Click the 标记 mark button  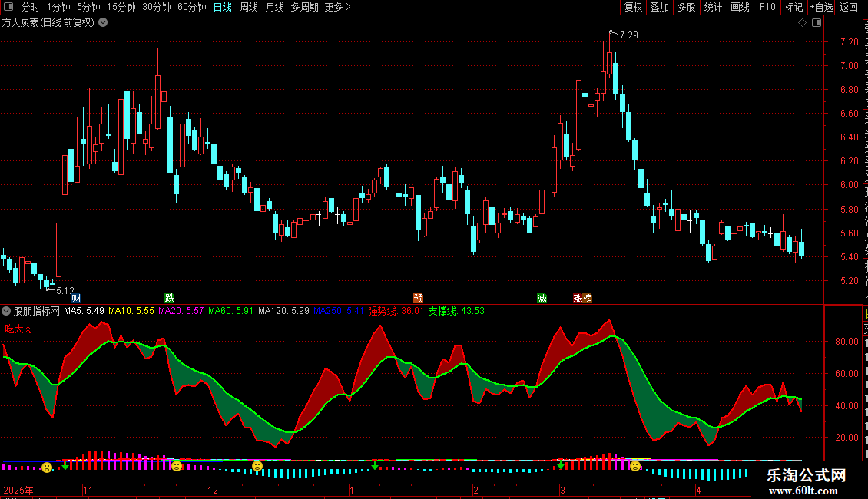(793, 7)
